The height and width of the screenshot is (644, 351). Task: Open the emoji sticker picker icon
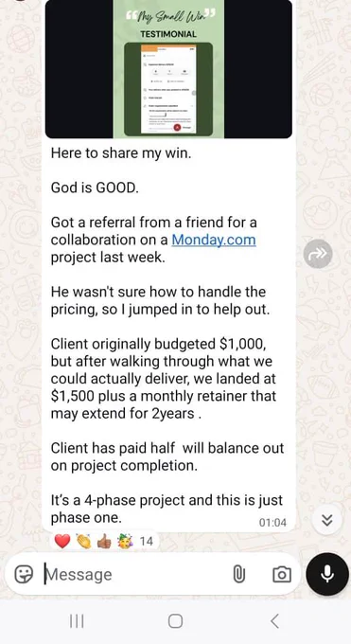[24, 574]
